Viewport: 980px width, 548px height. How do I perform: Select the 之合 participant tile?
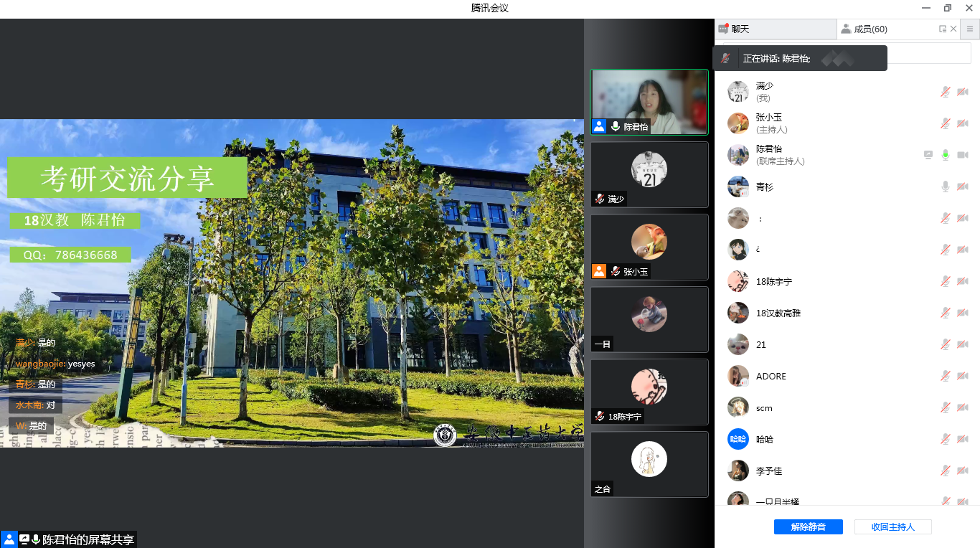[x=649, y=464]
